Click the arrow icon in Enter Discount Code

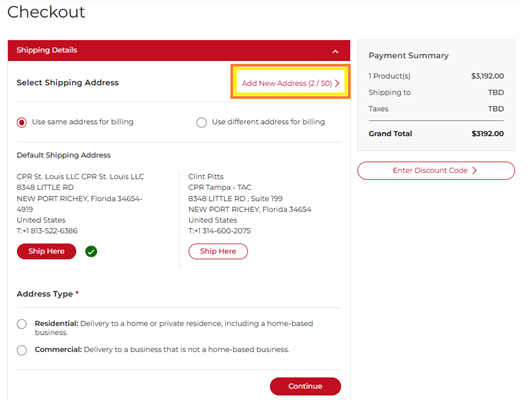coord(474,170)
